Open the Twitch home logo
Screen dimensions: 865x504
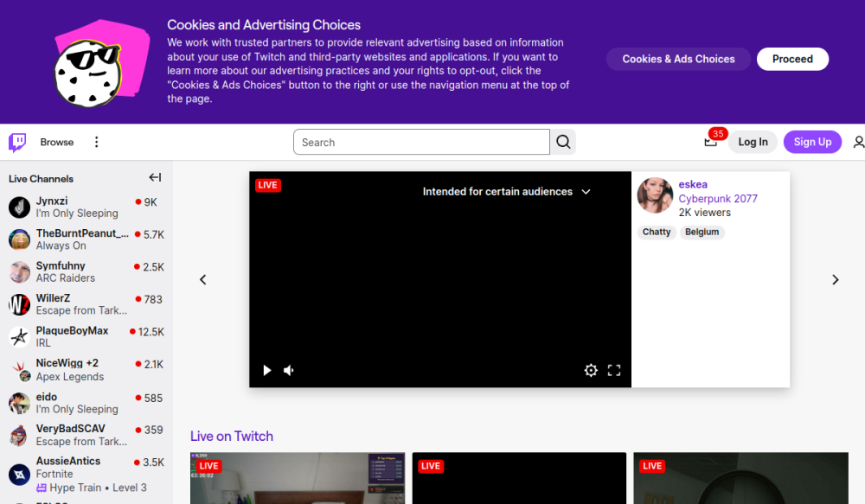[x=17, y=143]
